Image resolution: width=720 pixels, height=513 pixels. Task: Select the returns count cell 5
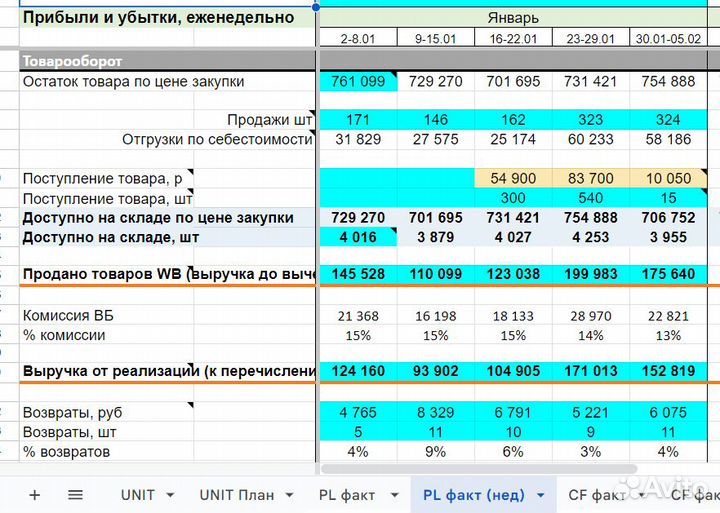(x=358, y=432)
